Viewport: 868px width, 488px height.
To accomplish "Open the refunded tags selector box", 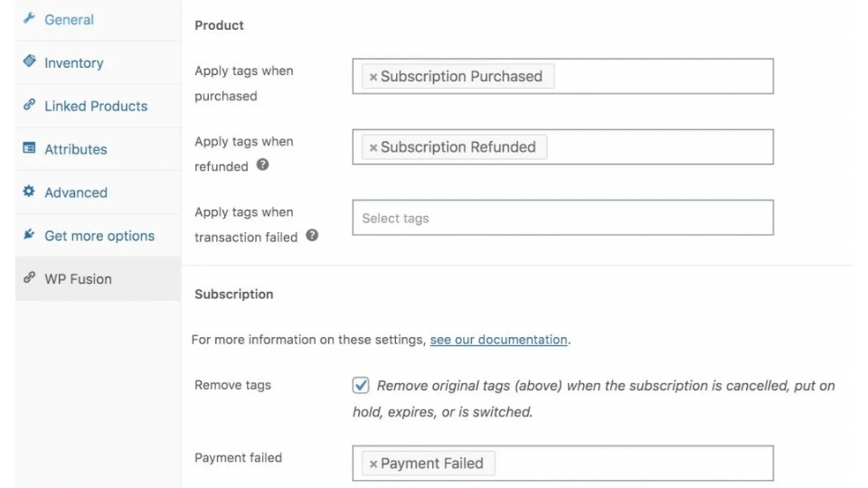I will pos(563,146).
